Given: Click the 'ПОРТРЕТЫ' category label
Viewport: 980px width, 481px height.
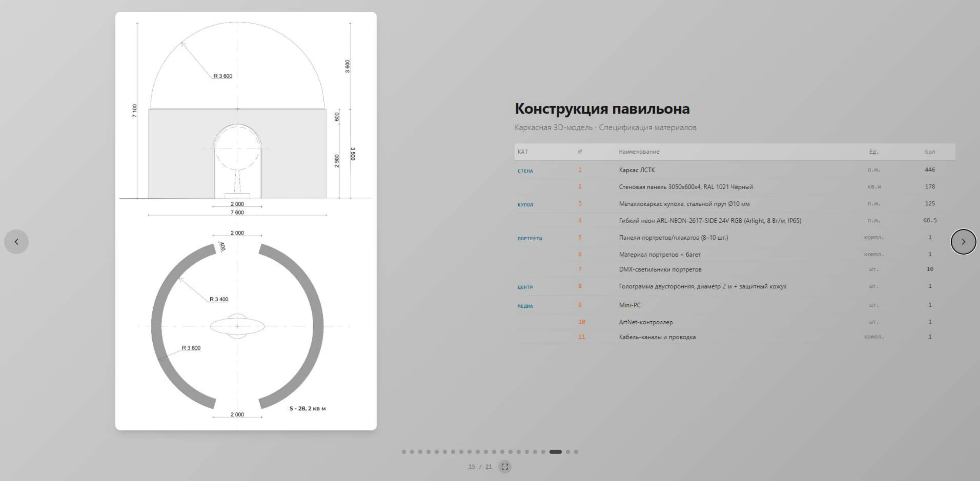Looking at the screenshot, I should pos(530,239).
